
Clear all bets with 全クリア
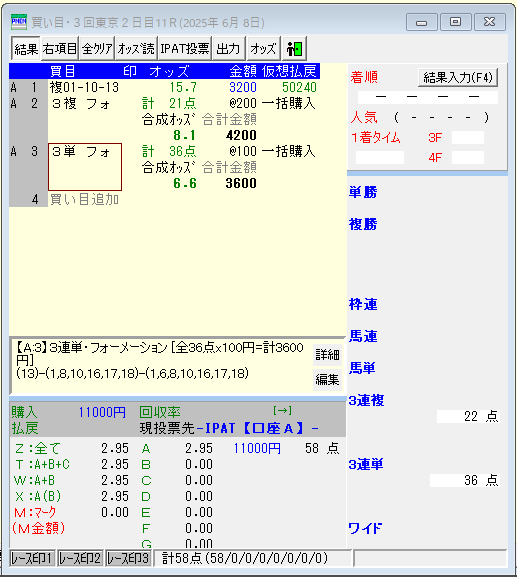pyautogui.click(x=97, y=49)
